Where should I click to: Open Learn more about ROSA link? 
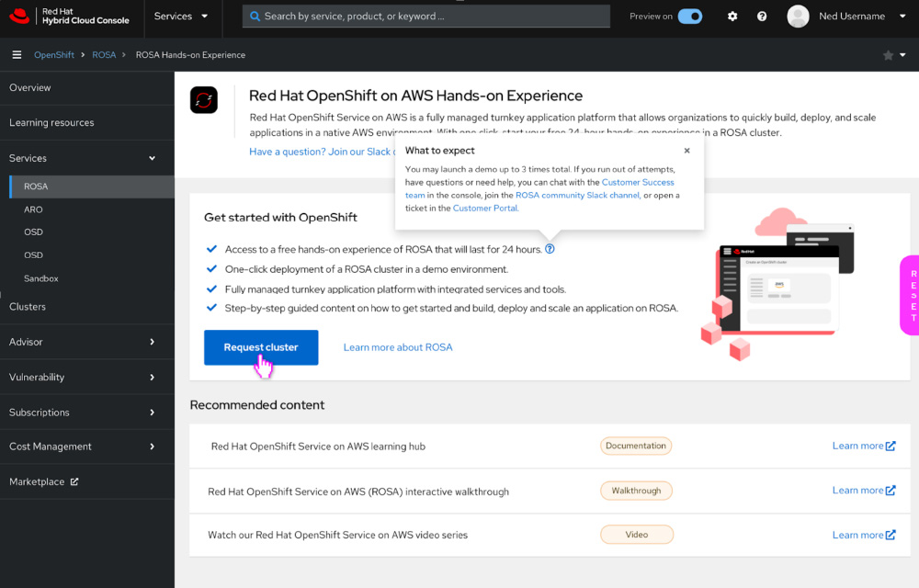tap(398, 347)
